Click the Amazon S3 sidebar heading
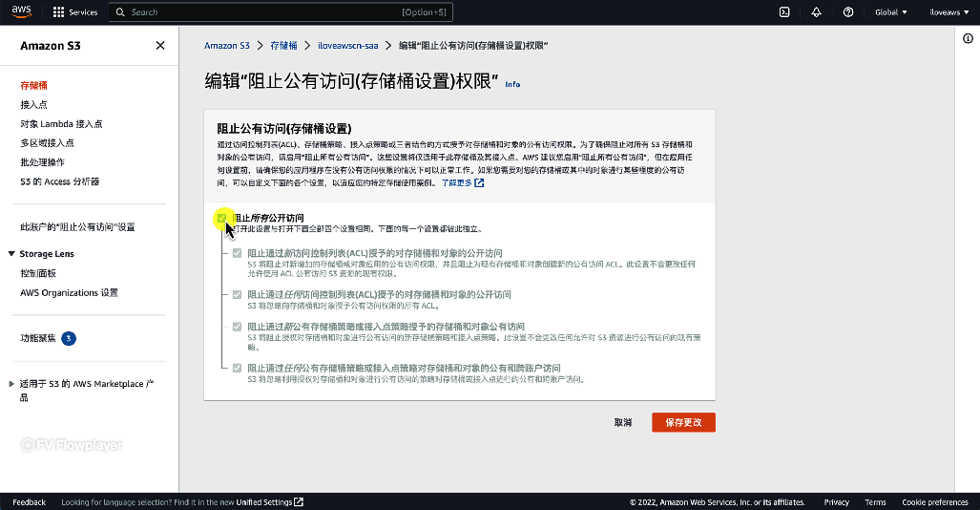This screenshot has height=510, width=980. [50, 46]
